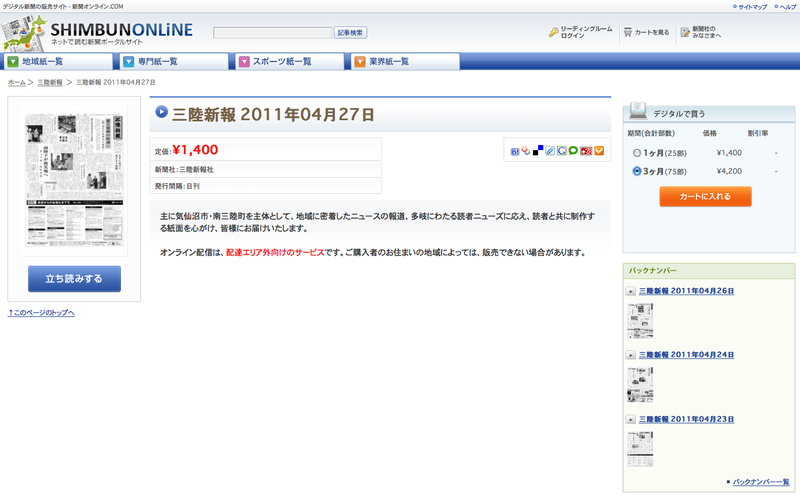Click the カートに入れる add to cart button
Screen dimensions: 800x497
[x=705, y=196]
